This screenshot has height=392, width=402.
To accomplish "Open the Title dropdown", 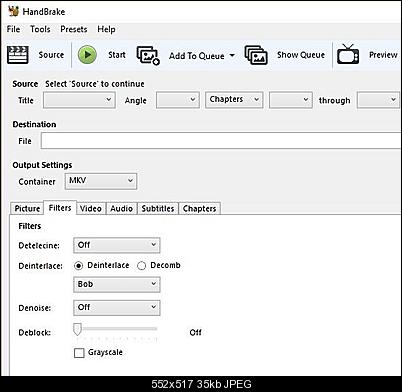I will click(79, 100).
